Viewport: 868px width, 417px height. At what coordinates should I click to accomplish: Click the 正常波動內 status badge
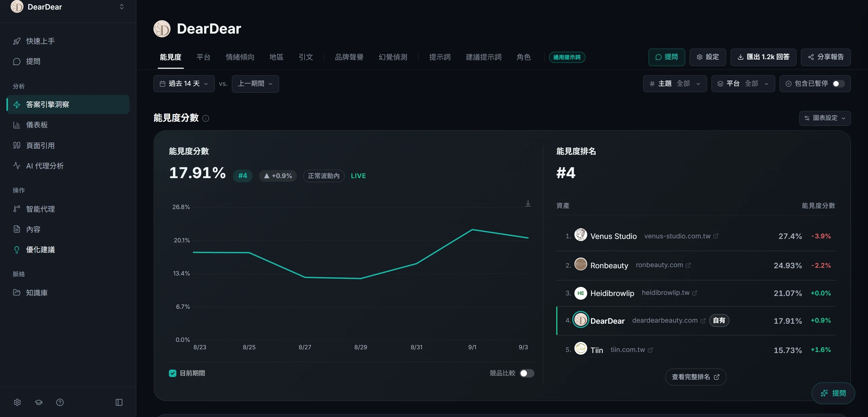point(323,176)
